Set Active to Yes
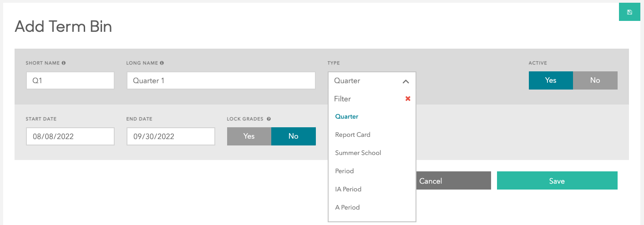Viewport: 644px width, 225px height. 551,80
